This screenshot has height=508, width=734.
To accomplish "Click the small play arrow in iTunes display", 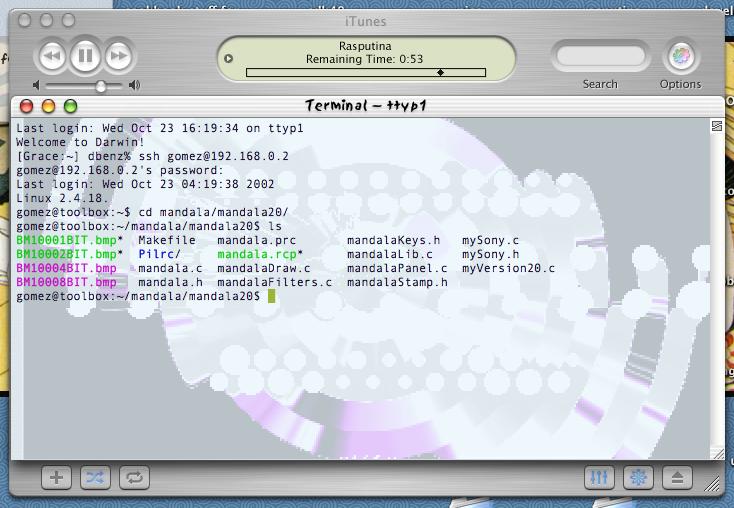I will click(228, 59).
